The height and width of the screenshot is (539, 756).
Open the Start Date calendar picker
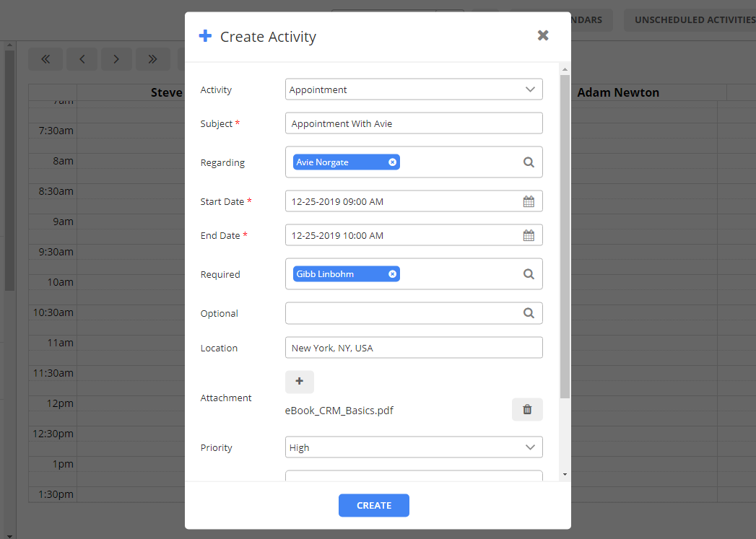(530, 201)
